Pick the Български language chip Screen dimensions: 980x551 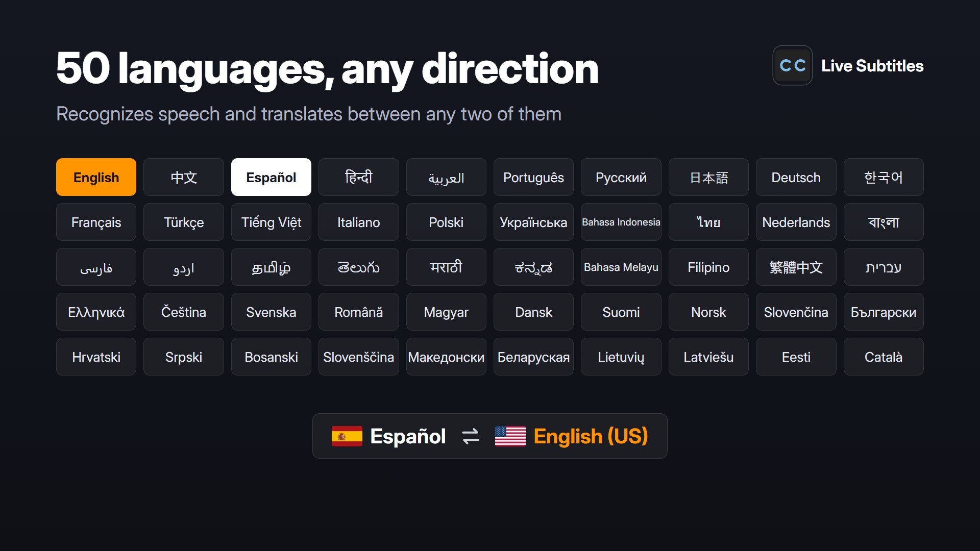pos(884,312)
